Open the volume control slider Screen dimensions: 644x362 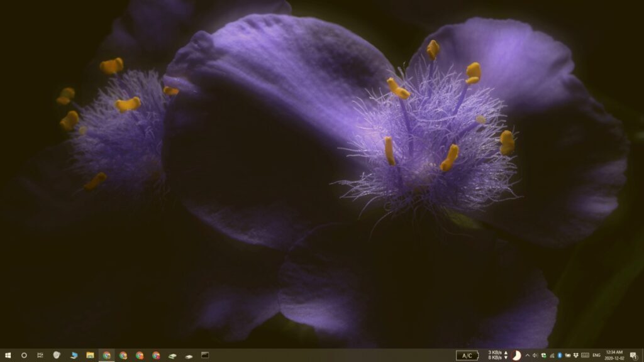point(535,354)
